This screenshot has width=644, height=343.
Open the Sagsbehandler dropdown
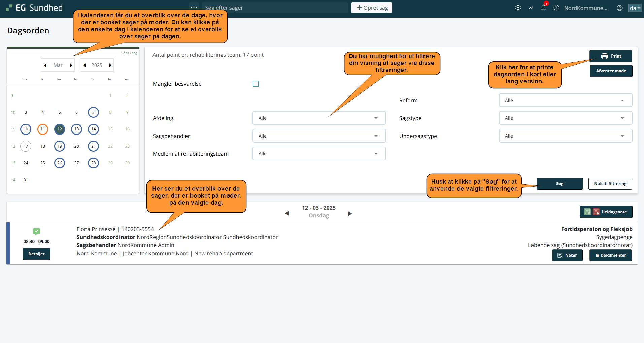click(x=319, y=136)
